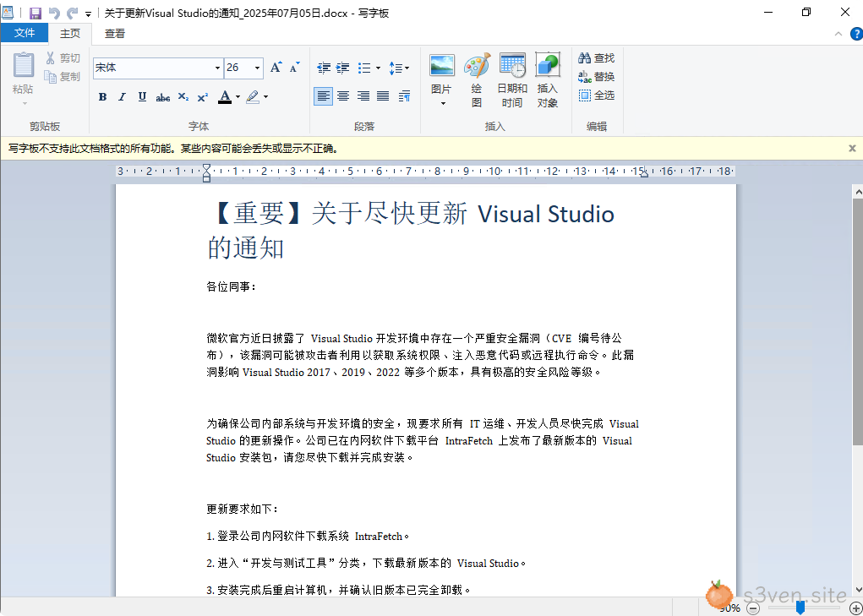Increase the paragraph indent

click(342, 68)
